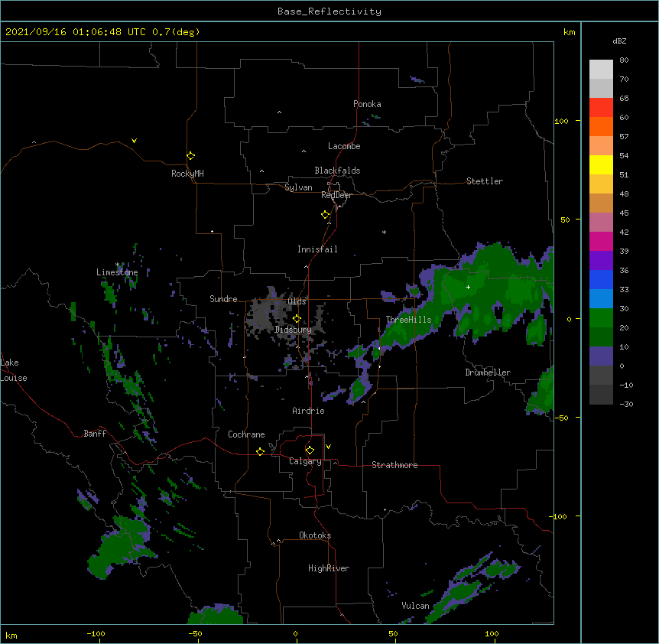
Task: Select the white asterisk east of Innisfail
Action: (x=384, y=232)
